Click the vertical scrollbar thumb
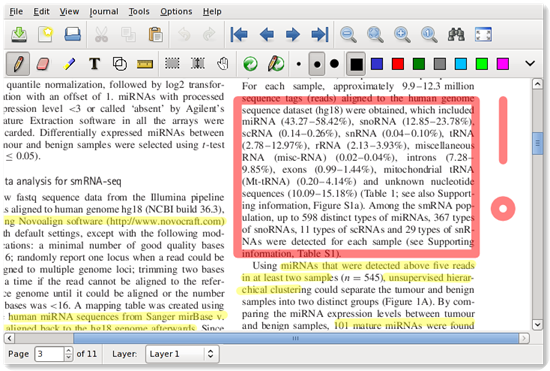The width and height of the screenshot is (550, 371). [537, 143]
